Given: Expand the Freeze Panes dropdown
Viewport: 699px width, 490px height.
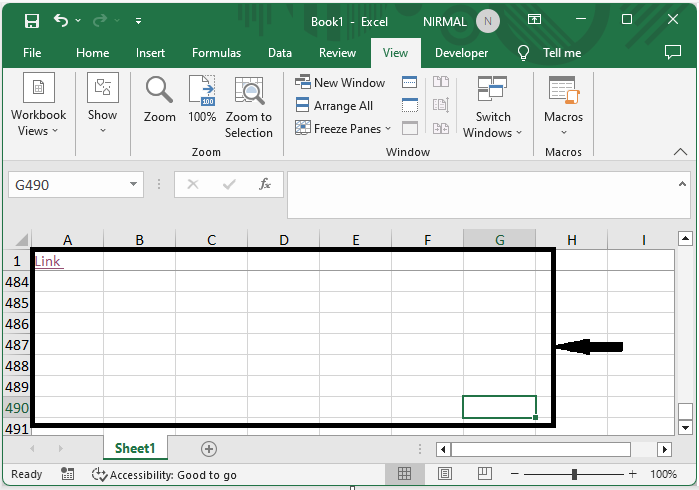Looking at the screenshot, I should [340, 129].
